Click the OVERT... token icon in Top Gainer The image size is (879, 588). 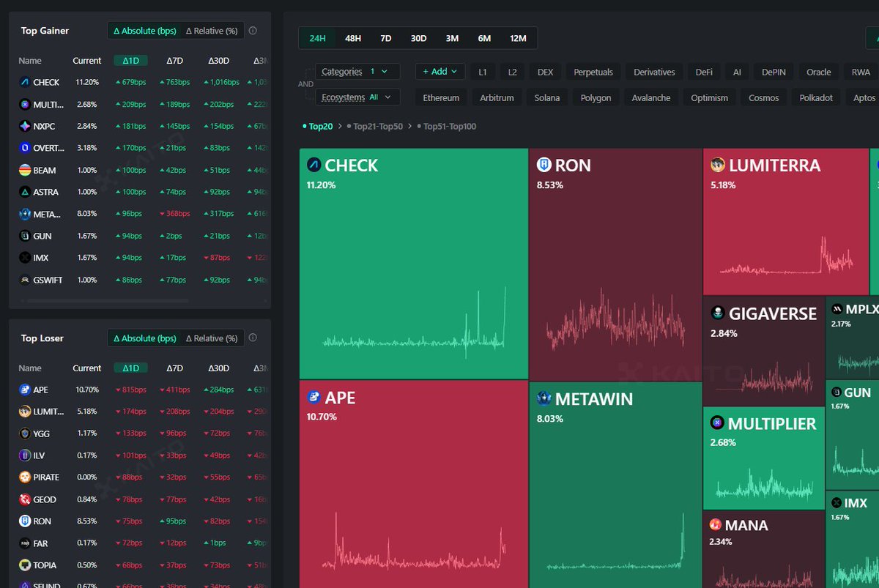(24, 148)
